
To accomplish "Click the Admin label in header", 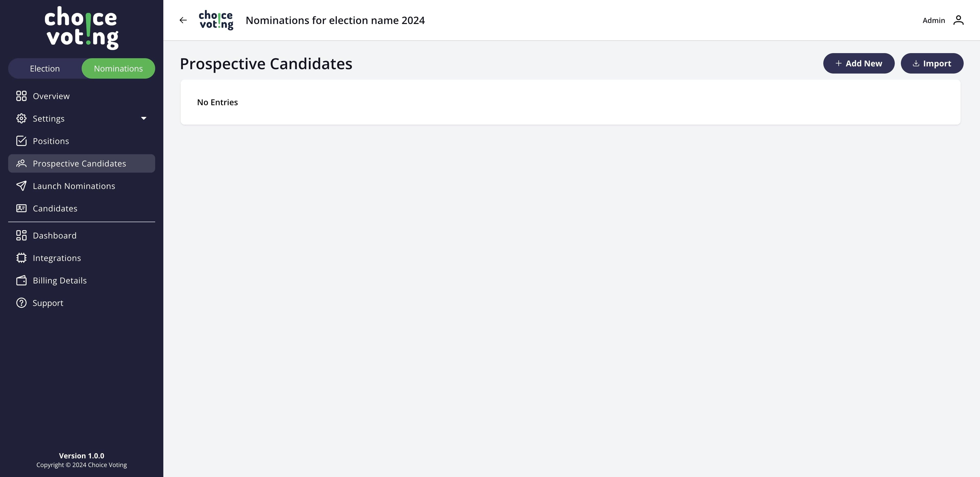I will [934, 20].
